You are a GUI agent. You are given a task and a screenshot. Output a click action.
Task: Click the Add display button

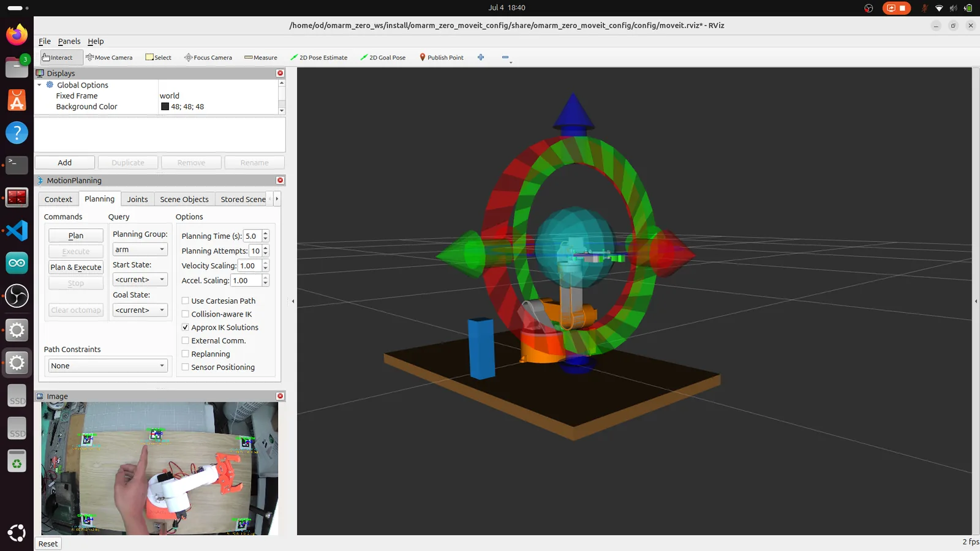[65, 162]
